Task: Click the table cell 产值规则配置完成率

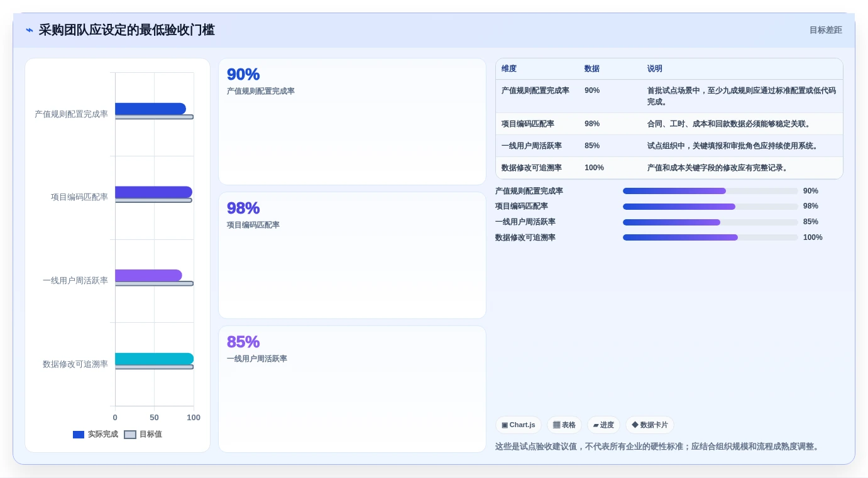Action: (536, 90)
